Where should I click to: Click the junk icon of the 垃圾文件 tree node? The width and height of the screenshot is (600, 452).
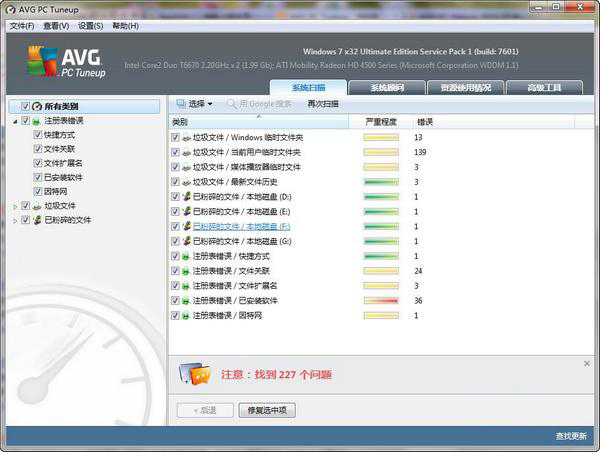click(x=37, y=206)
